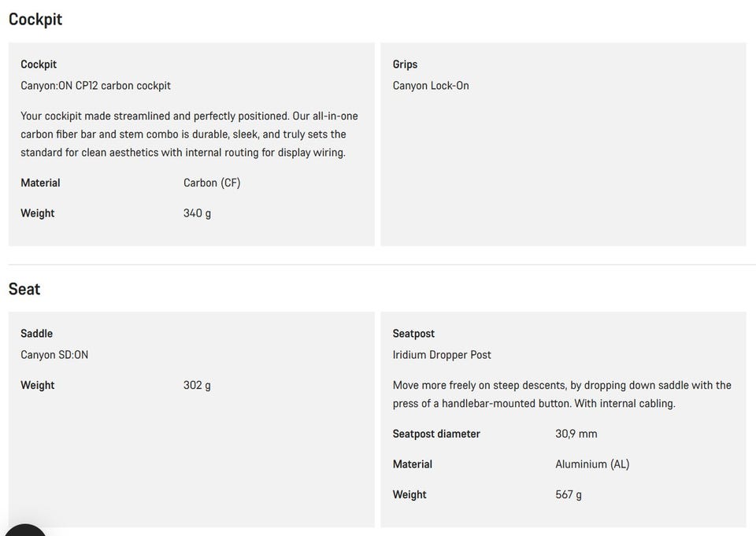
Task: Click the cockpit description paragraph
Action: pos(190,135)
